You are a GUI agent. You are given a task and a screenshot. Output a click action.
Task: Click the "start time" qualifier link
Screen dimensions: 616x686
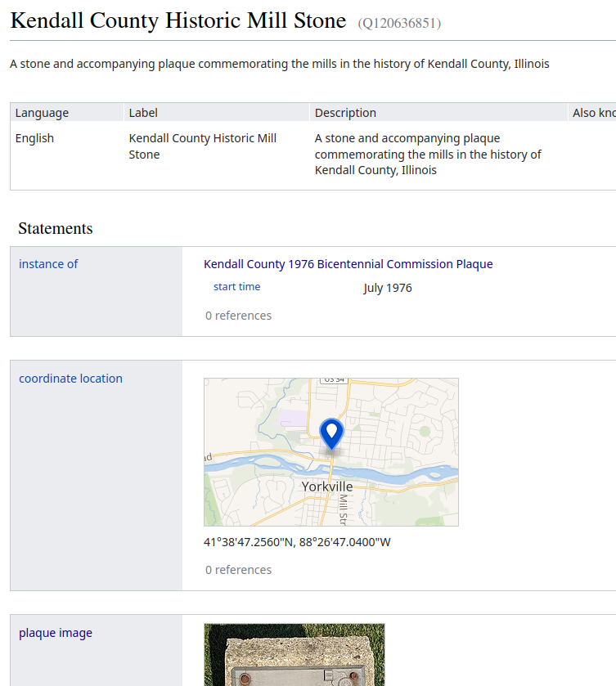(x=236, y=287)
